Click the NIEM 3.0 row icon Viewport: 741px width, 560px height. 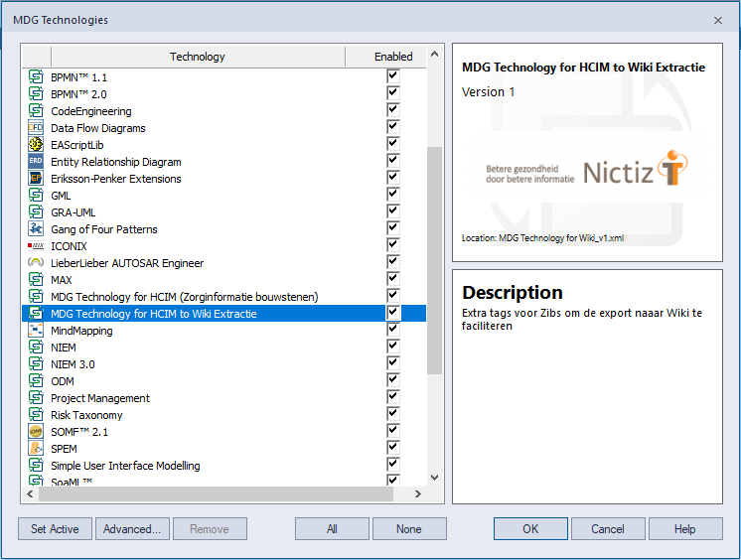pyautogui.click(x=36, y=364)
